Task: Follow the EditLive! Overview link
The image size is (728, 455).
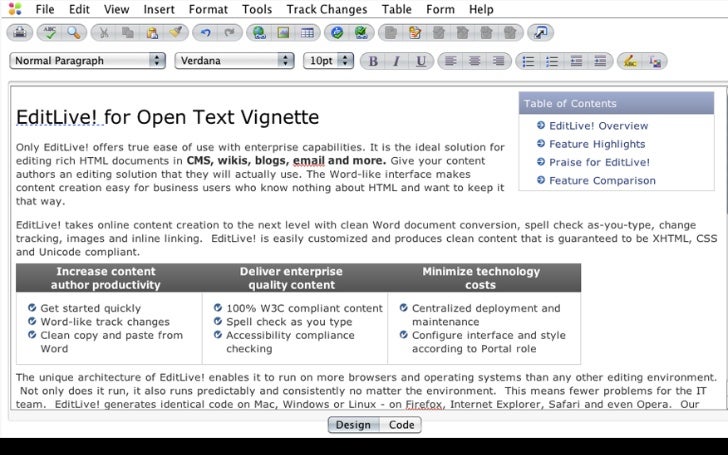Action: point(598,126)
